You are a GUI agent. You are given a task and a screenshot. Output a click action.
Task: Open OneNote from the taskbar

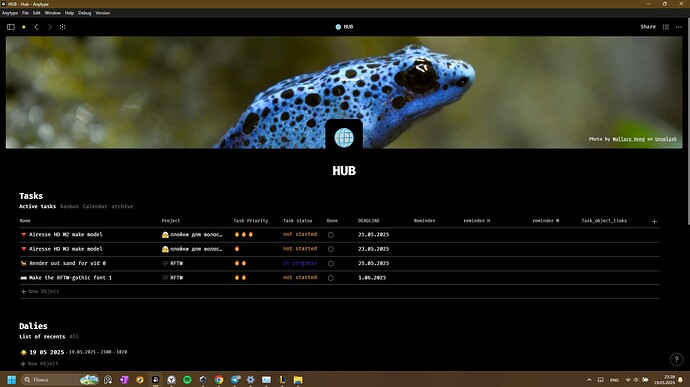pyautogui.click(x=124, y=380)
